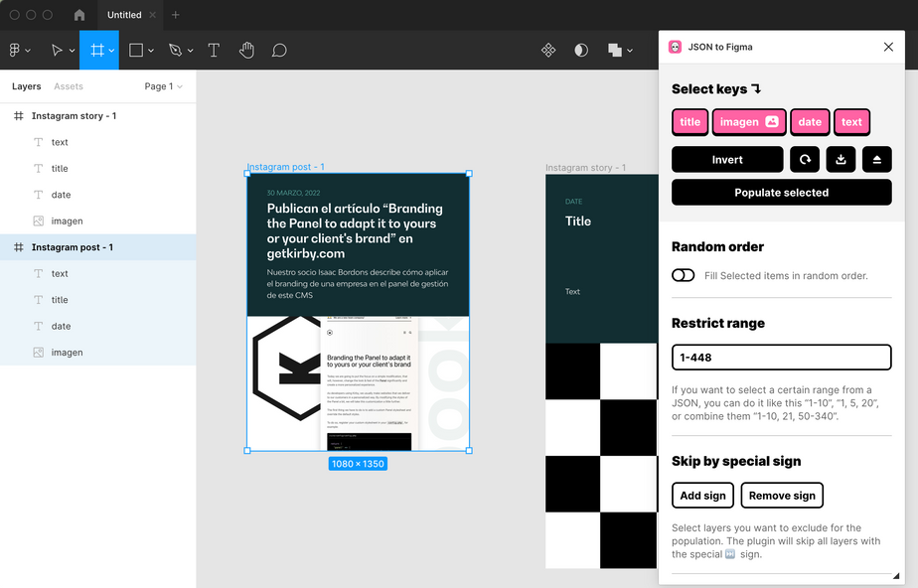
Task: Select the Untitled file tab
Action: [x=124, y=15]
